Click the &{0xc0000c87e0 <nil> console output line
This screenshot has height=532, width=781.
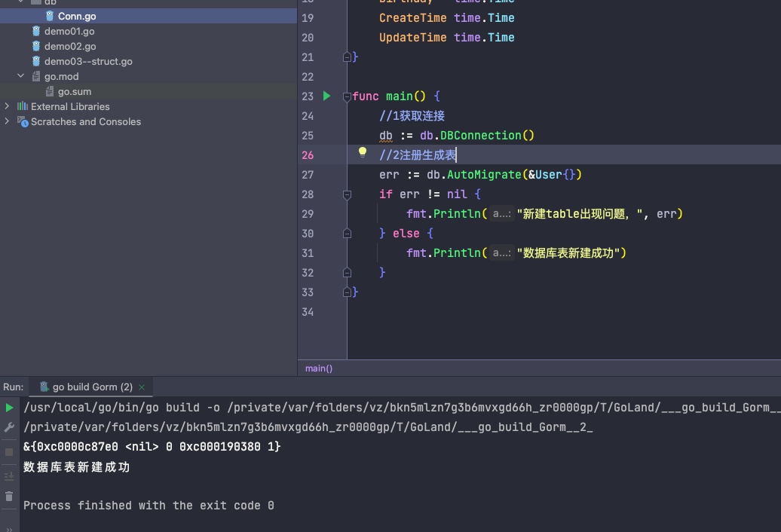[x=152, y=447]
